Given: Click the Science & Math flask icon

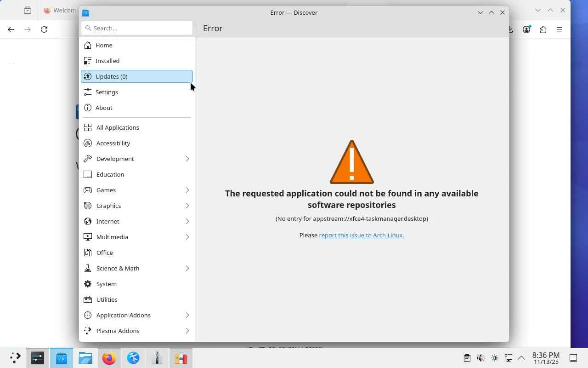Looking at the screenshot, I should pos(88,268).
